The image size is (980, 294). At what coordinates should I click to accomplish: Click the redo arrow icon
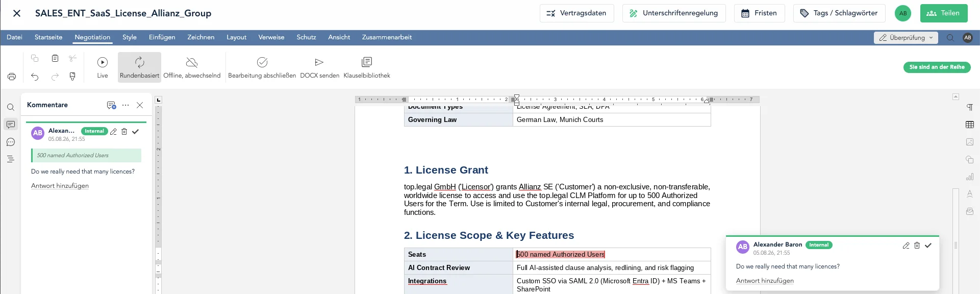click(x=55, y=77)
